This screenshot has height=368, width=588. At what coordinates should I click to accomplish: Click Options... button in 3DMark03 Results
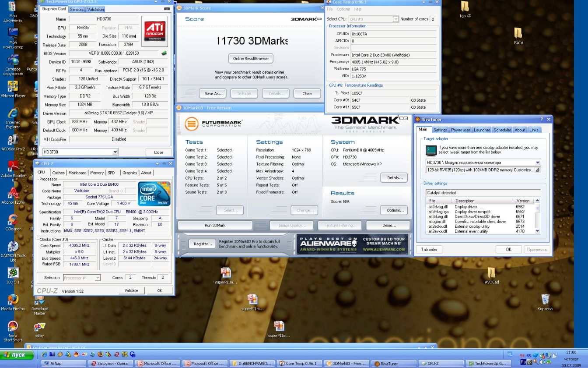(394, 210)
